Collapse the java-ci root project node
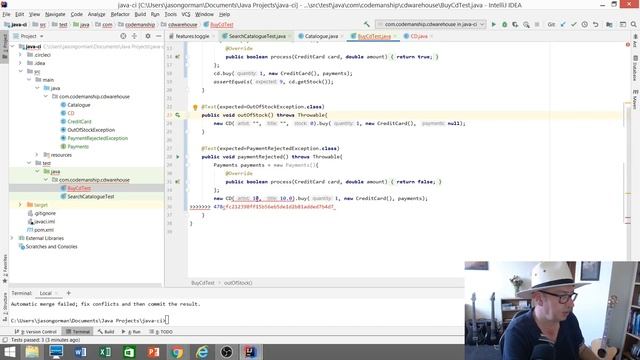This screenshot has width=640, height=360. point(12,47)
